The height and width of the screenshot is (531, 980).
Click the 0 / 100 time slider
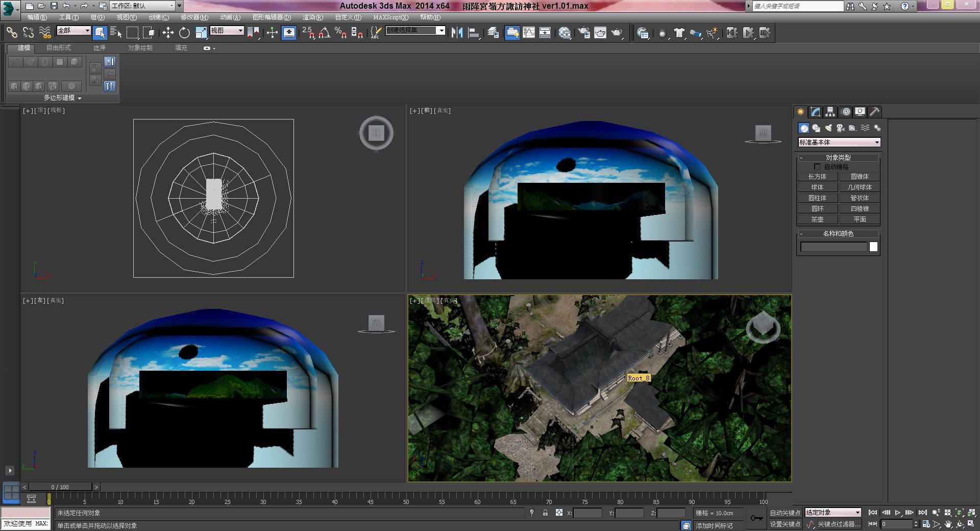click(x=60, y=487)
